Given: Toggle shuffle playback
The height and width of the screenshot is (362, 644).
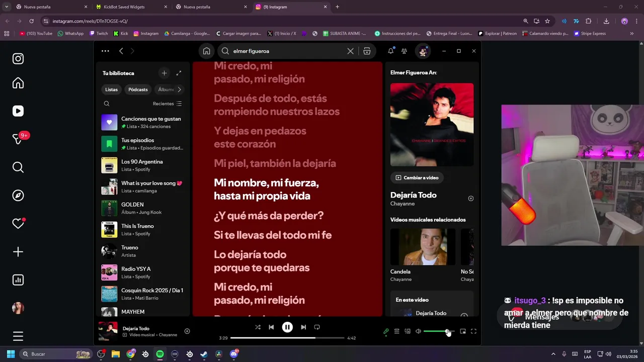Looking at the screenshot, I should [x=258, y=327].
